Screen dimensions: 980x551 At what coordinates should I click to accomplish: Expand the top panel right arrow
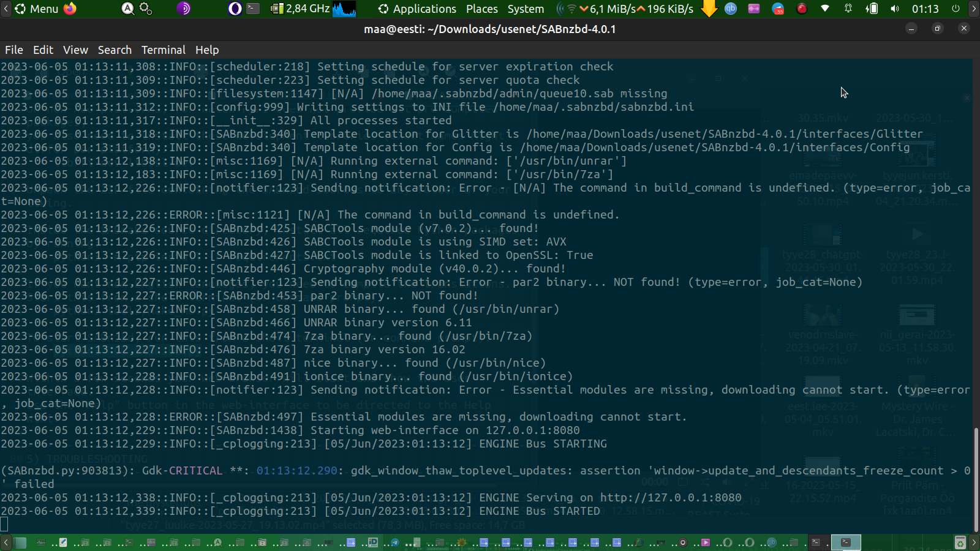tap(974, 9)
